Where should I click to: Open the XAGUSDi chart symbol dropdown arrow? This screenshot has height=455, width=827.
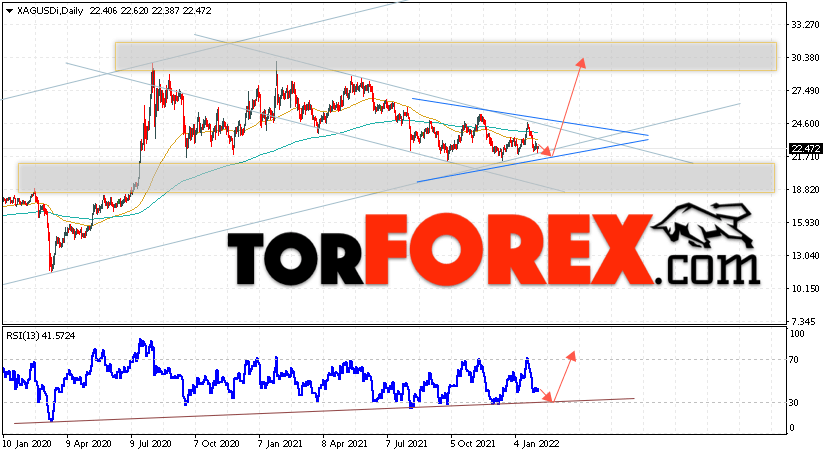9,11
